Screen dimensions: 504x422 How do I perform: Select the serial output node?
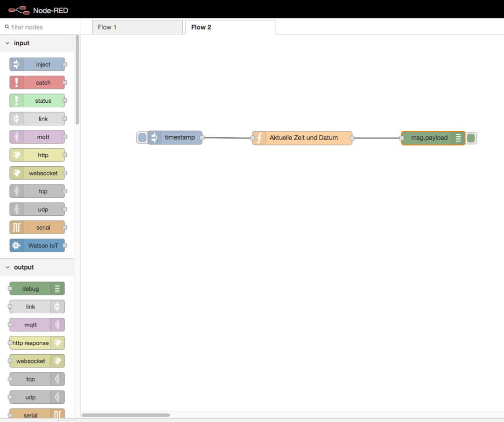(37, 414)
